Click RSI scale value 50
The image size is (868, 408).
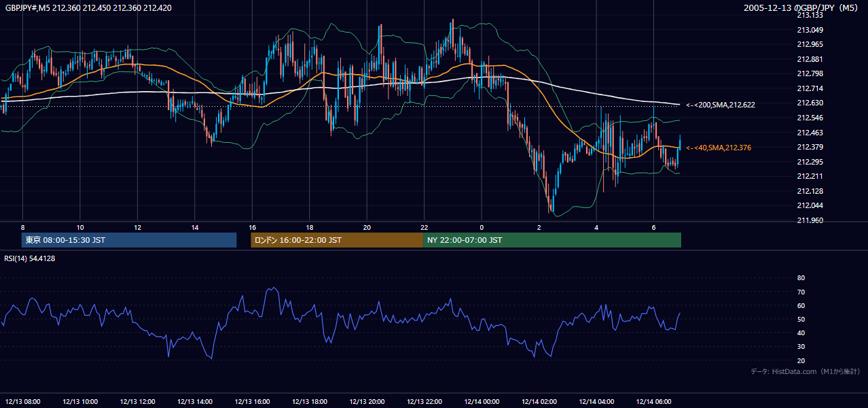click(x=801, y=319)
